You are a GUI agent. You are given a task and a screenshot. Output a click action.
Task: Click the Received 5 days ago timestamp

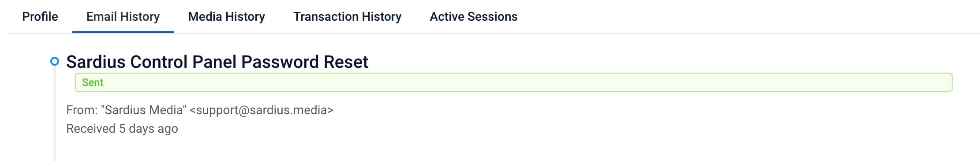point(122,129)
